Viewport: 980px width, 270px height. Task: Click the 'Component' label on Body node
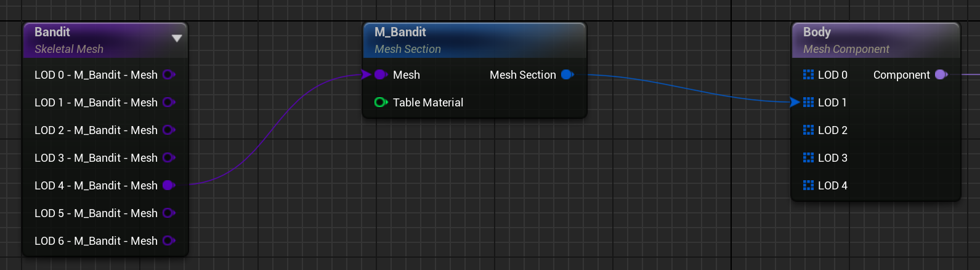(902, 75)
